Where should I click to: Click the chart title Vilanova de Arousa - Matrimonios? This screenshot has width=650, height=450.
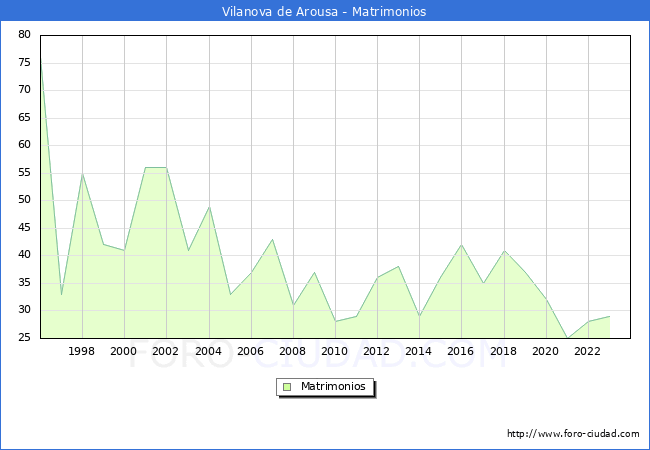(x=324, y=11)
